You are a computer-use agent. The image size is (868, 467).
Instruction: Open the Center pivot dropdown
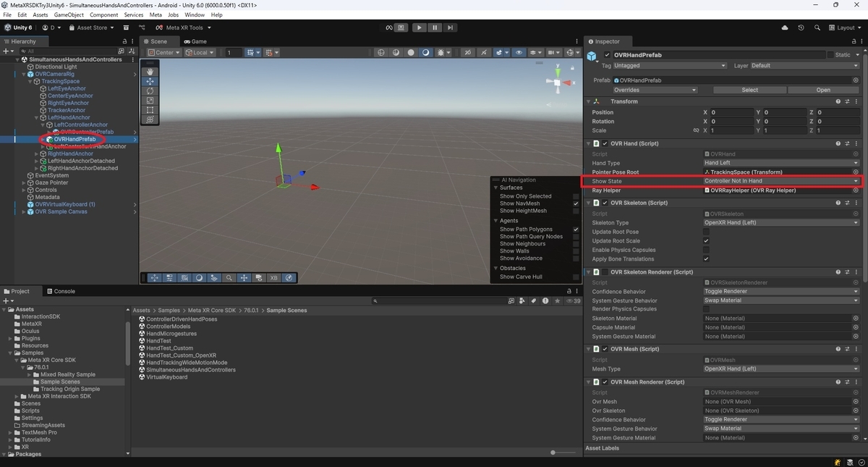[164, 53]
